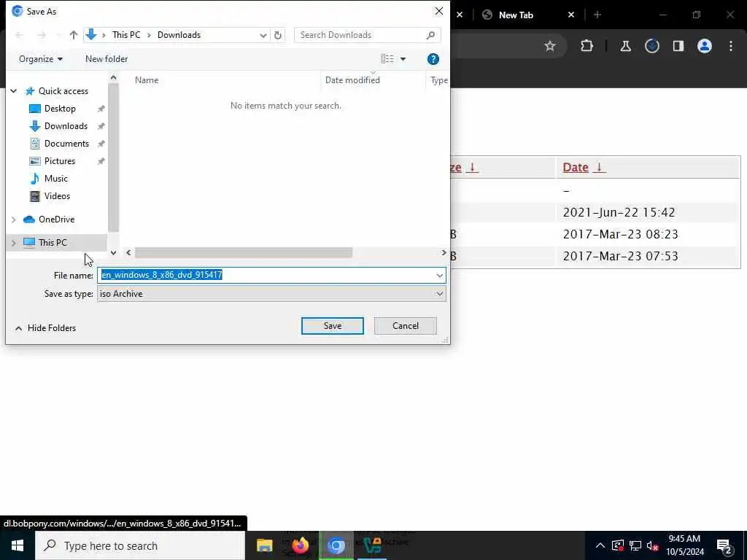Close the New Tab tab in Chrome
Screen dimensions: 747x560
click(x=570, y=15)
